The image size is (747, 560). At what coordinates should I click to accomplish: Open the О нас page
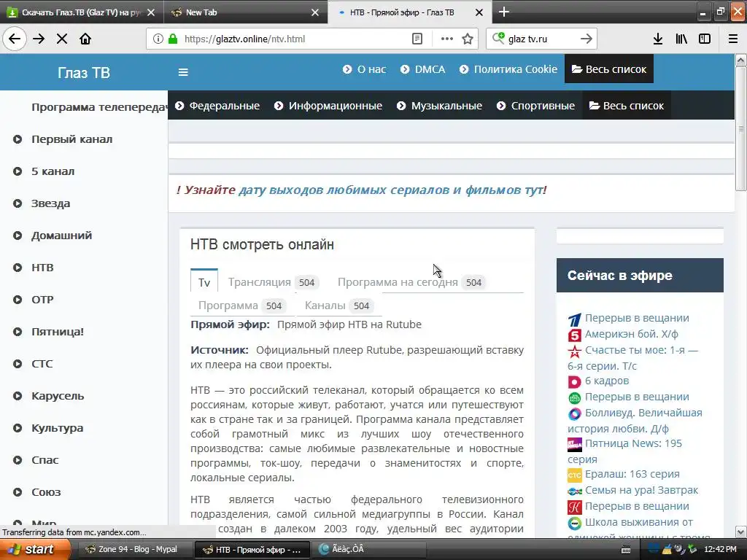tap(365, 69)
